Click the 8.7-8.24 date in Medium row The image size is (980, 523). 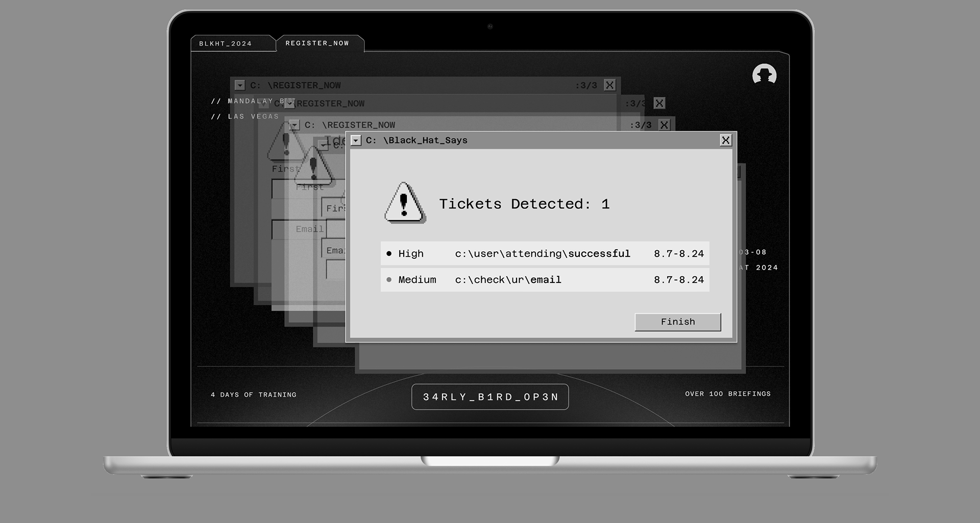[x=679, y=279]
